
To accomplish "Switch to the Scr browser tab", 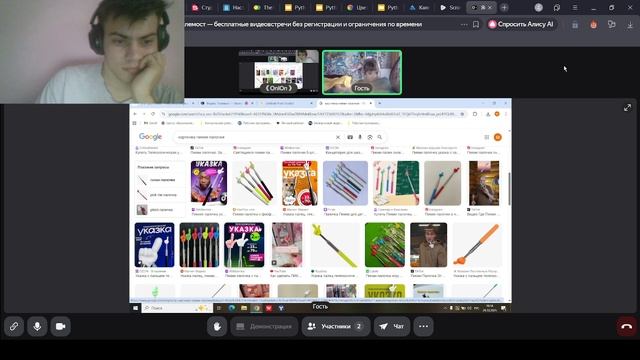I will (x=450, y=7).
